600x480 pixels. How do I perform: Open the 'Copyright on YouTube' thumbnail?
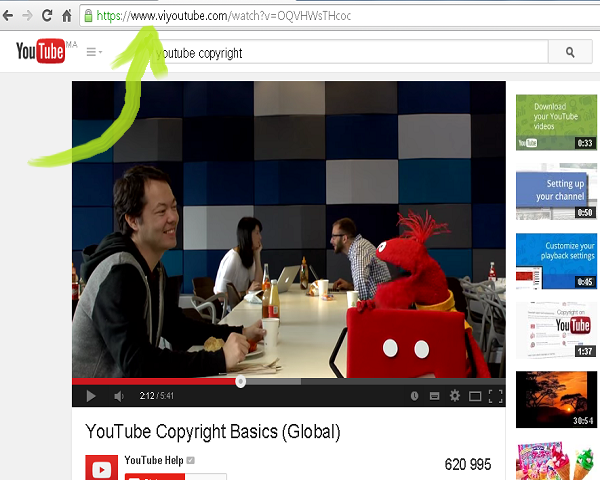point(556,330)
